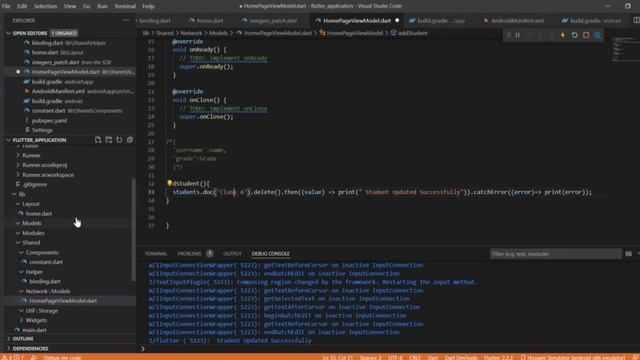The image size is (640, 360).
Task: Open the Go menu
Action: 87,6
